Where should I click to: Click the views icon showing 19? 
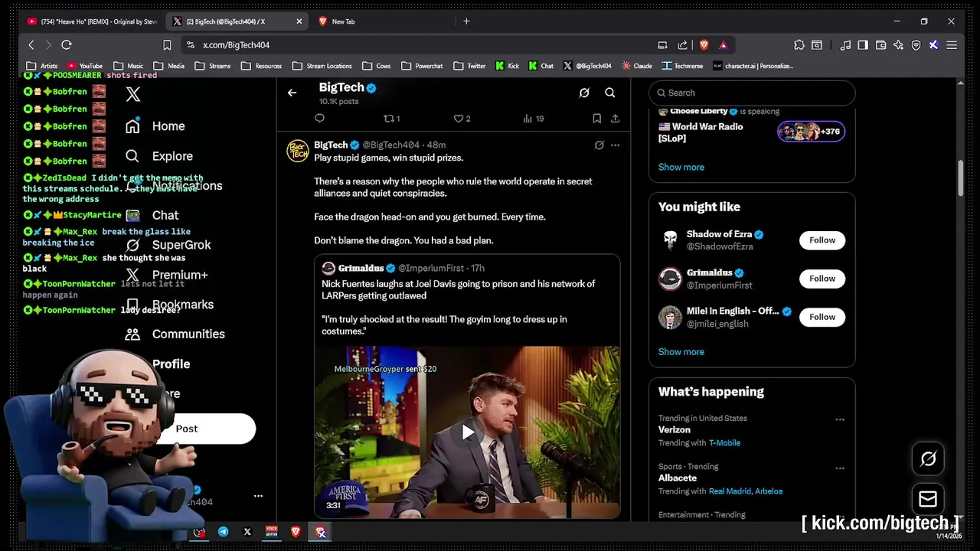click(x=533, y=119)
